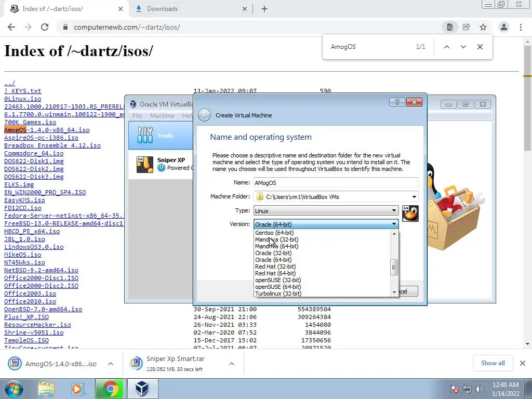Open Machine menu in VirtualBox window
The image size is (532, 399).
[162, 116]
